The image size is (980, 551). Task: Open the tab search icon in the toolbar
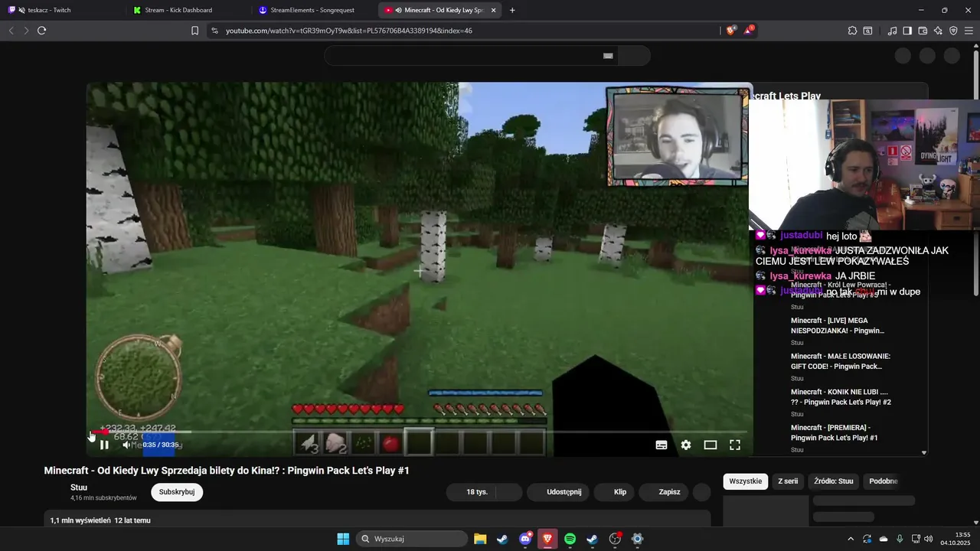click(x=868, y=31)
